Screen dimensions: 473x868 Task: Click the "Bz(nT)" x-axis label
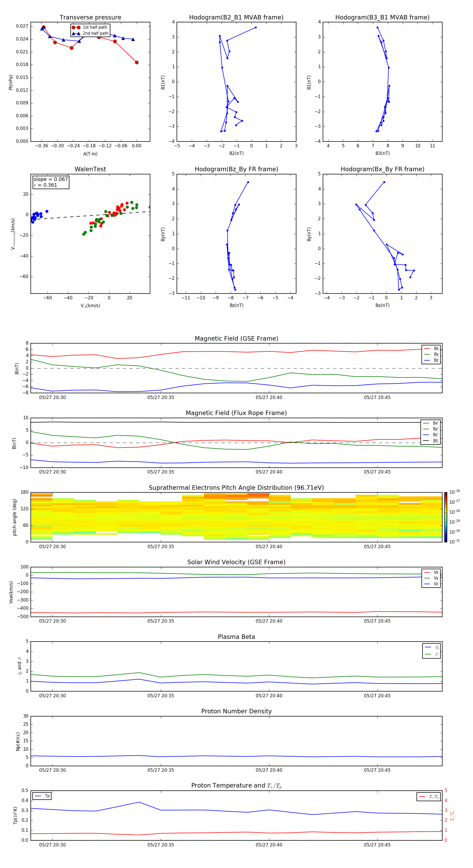tap(236, 305)
